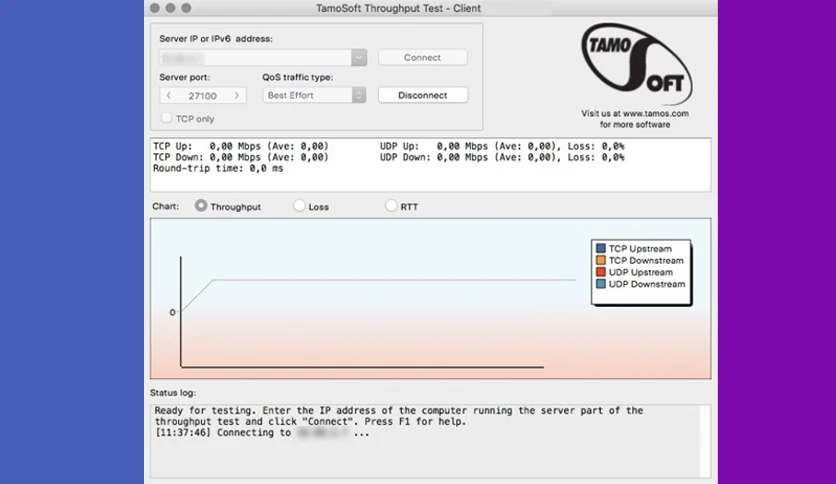Open the server address dropdown arrow
The image size is (836, 484).
tap(359, 57)
